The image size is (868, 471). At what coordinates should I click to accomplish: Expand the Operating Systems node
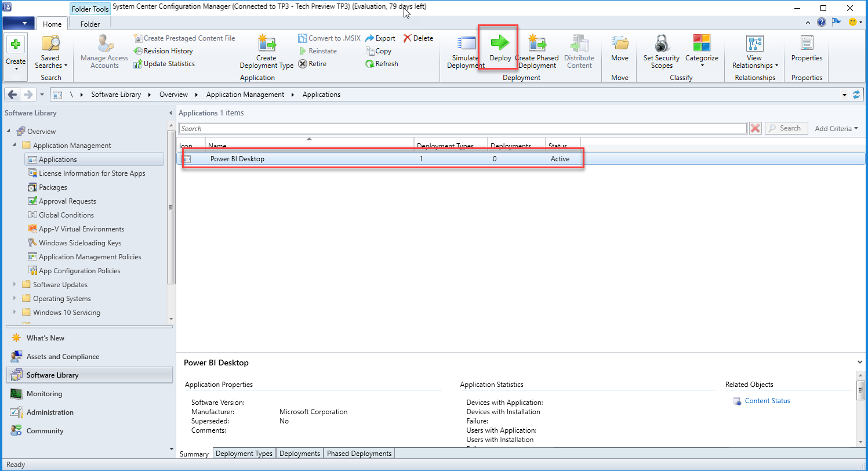click(x=14, y=299)
